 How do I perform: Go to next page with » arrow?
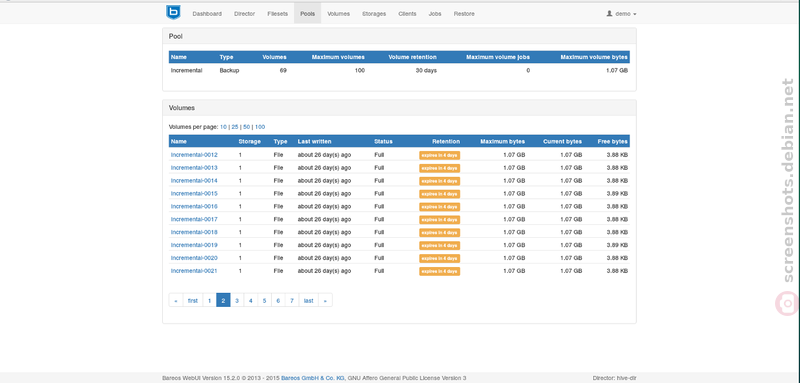pos(326,300)
